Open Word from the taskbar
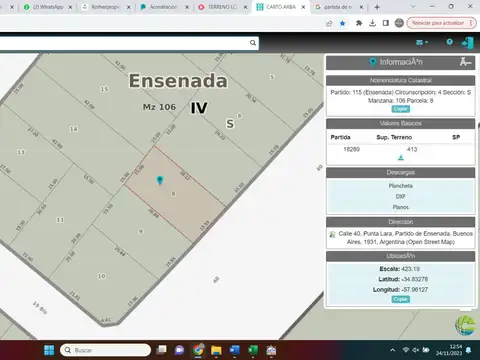The height and width of the screenshot is (360, 480). pyautogui.click(x=235, y=350)
